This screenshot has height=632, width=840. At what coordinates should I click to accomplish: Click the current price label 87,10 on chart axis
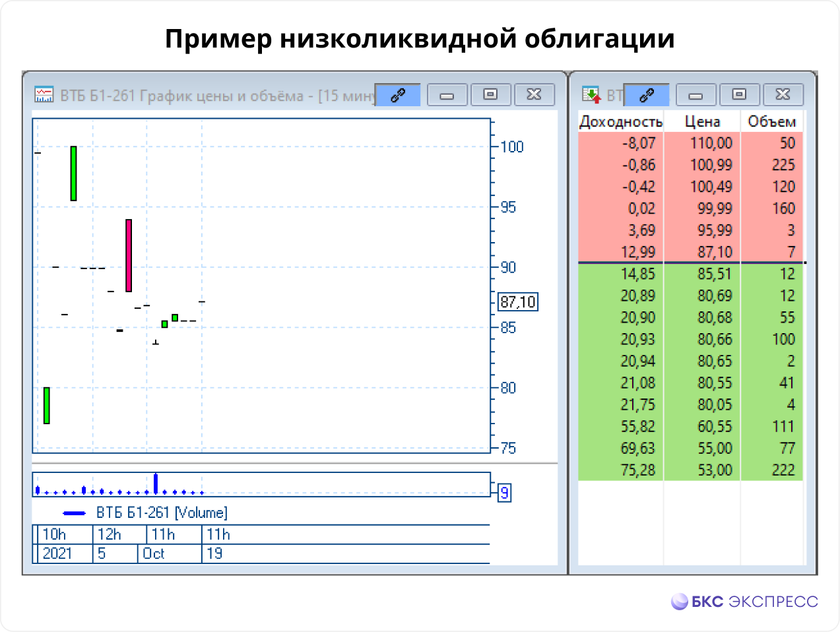click(518, 302)
